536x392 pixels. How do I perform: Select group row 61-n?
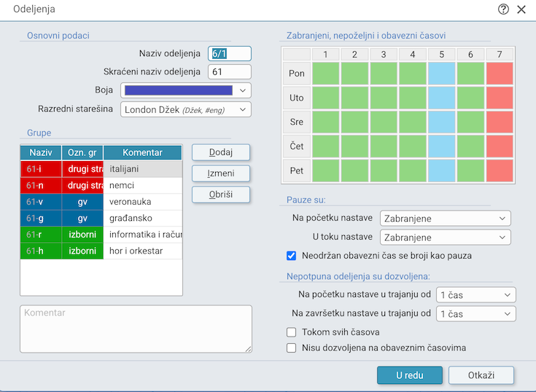(x=101, y=185)
